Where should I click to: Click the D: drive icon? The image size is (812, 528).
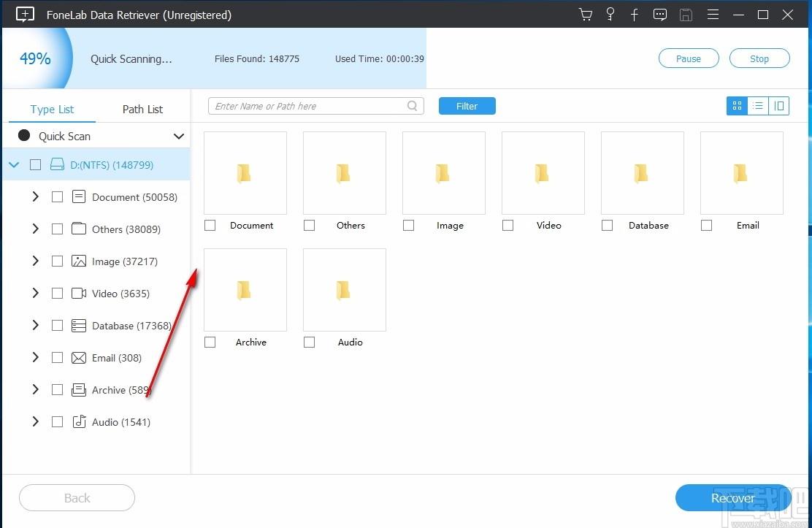[x=57, y=164]
